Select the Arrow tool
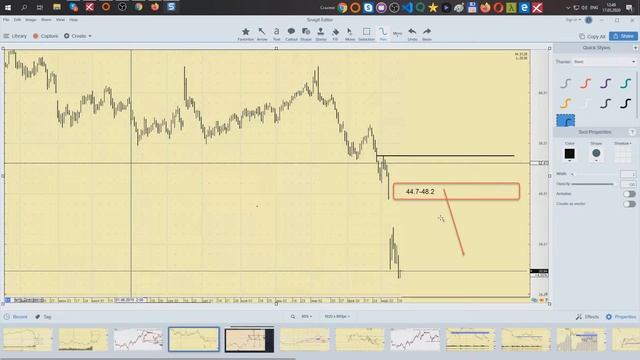This screenshot has width=640, height=360. click(x=262, y=34)
